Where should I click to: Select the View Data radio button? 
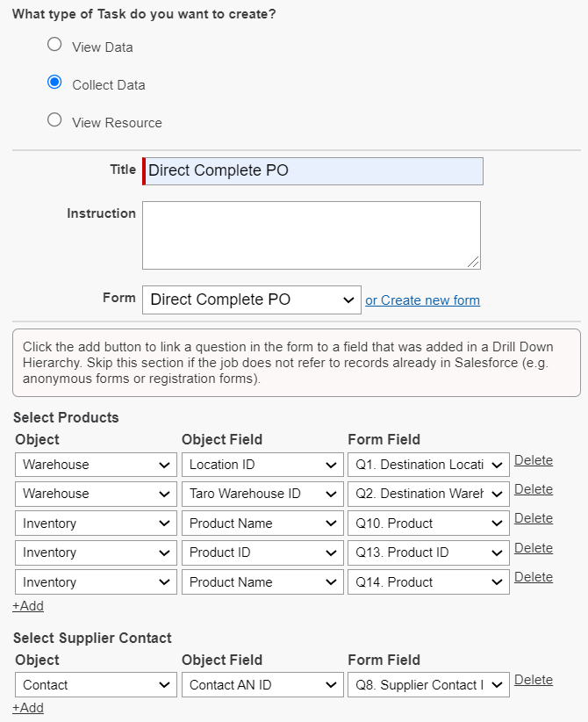(x=54, y=45)
